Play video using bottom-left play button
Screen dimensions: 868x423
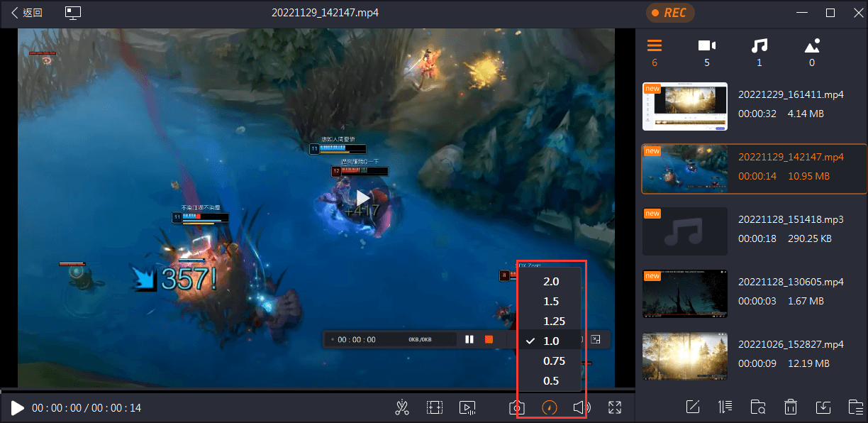tap(18, 408)
